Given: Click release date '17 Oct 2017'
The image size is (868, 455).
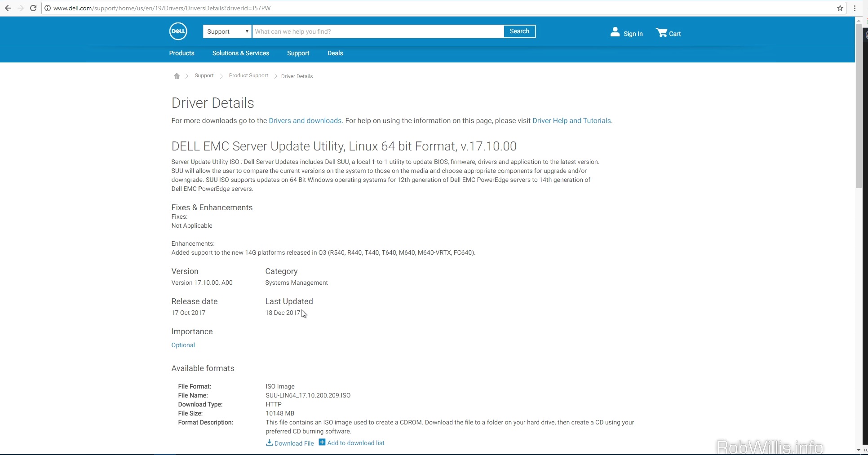Looking at the screenshot, I should (x=188, y=313).
